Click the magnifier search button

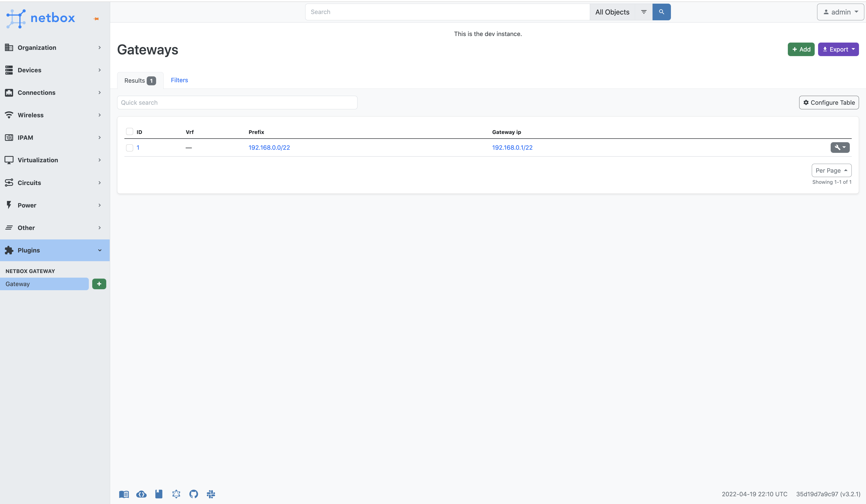coord(661,12)
